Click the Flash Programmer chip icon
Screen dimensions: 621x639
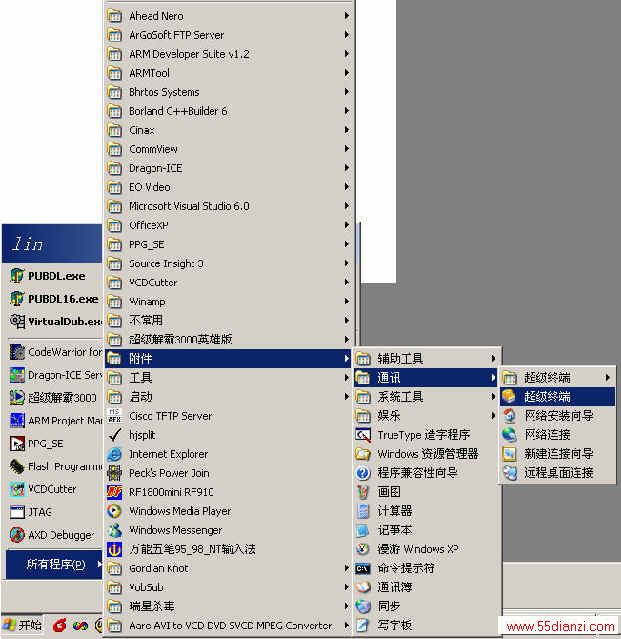pyautogui.click(x=17, y=466)
